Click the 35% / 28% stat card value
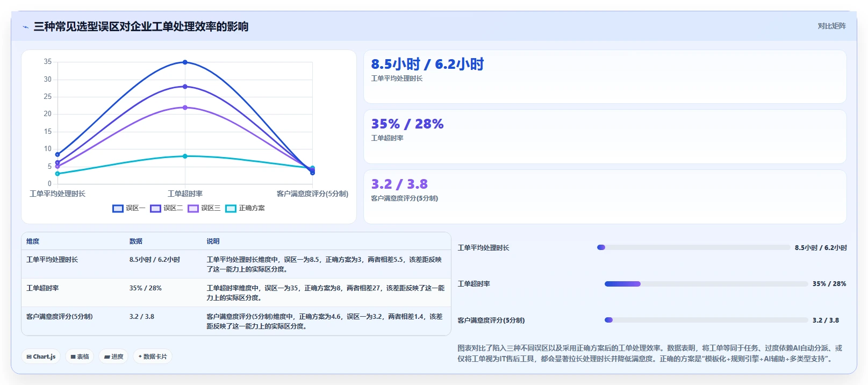The height and width of the screenshot is (385, 868). pos(407,124)
